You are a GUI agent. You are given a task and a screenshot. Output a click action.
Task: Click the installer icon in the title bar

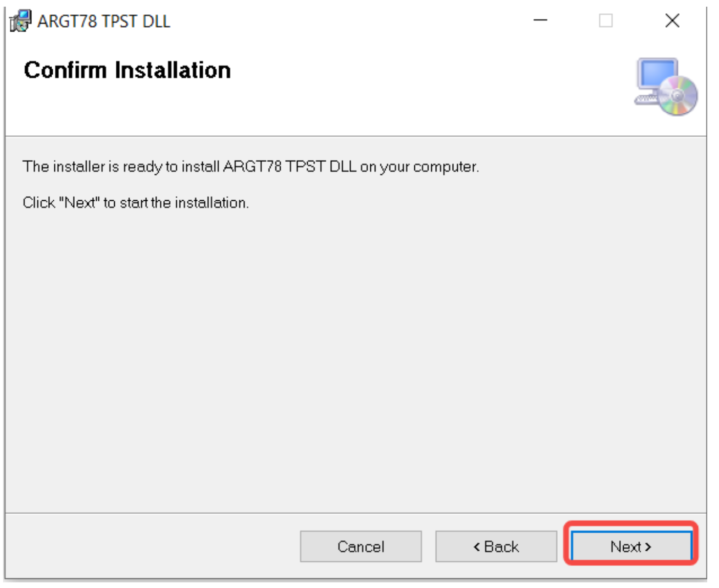click(x=20, y=21)
